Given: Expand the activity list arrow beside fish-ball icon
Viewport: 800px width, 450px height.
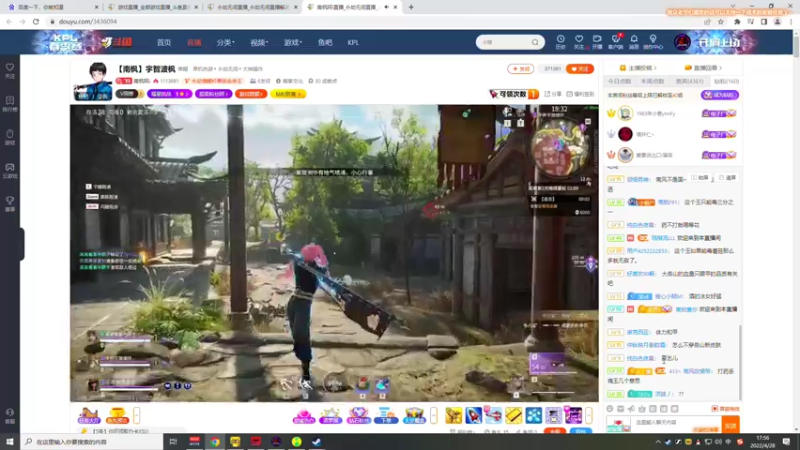Looking at the screenshot, I should click(x=136, y=415).
